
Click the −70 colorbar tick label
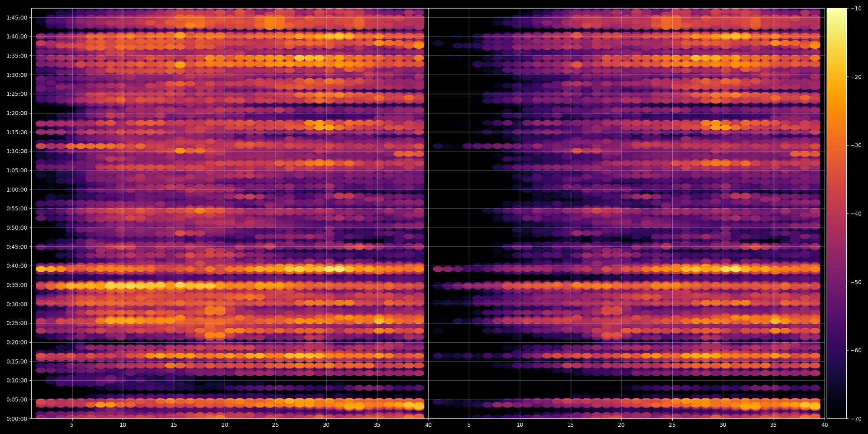(x=856, y=419)
